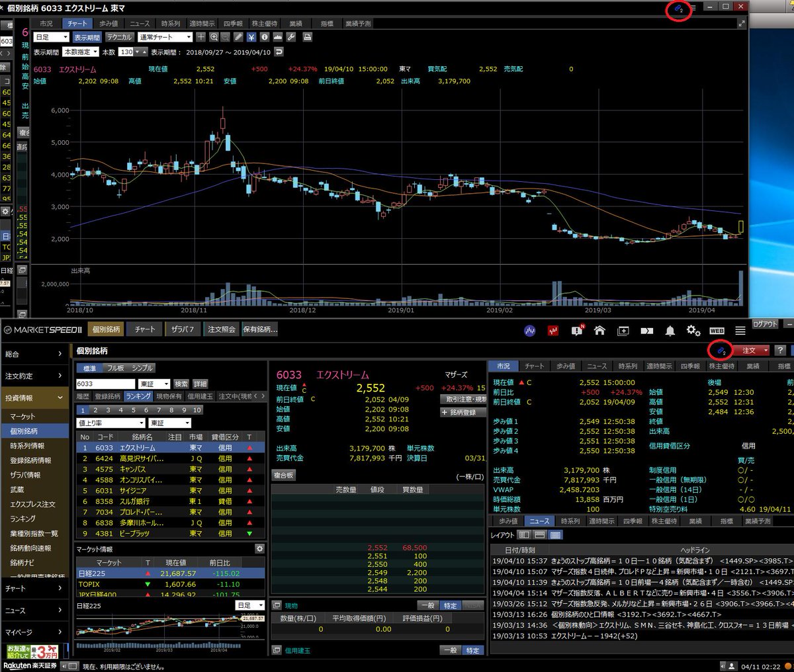Select フル板 view mode

[x=116, y=368]
